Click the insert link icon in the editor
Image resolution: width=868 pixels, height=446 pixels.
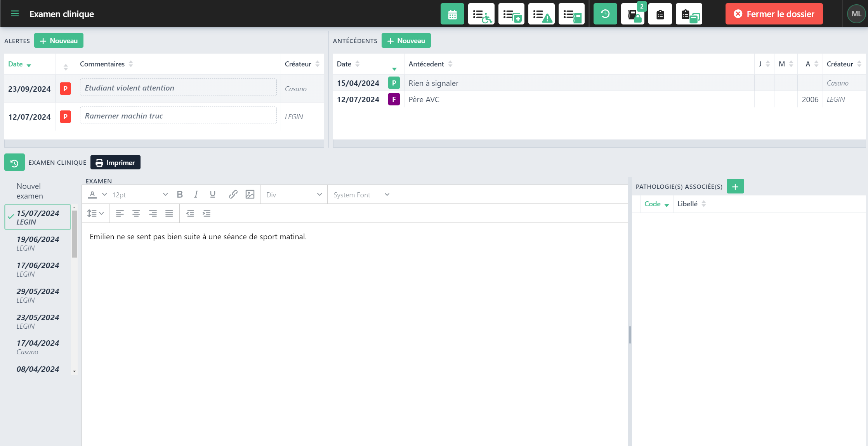click(x=233, y=195)
